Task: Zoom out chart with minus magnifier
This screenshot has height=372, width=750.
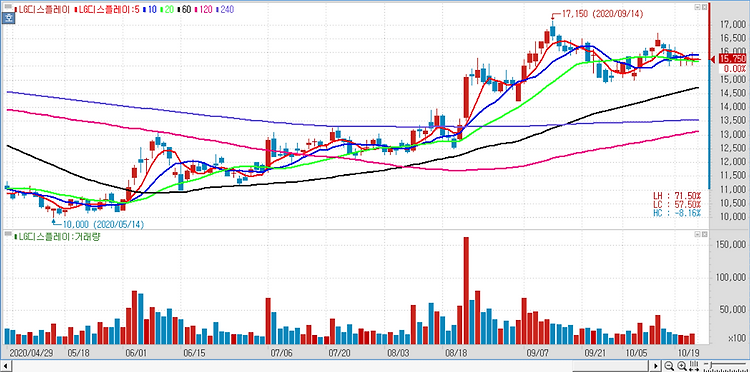Action: 669,366
